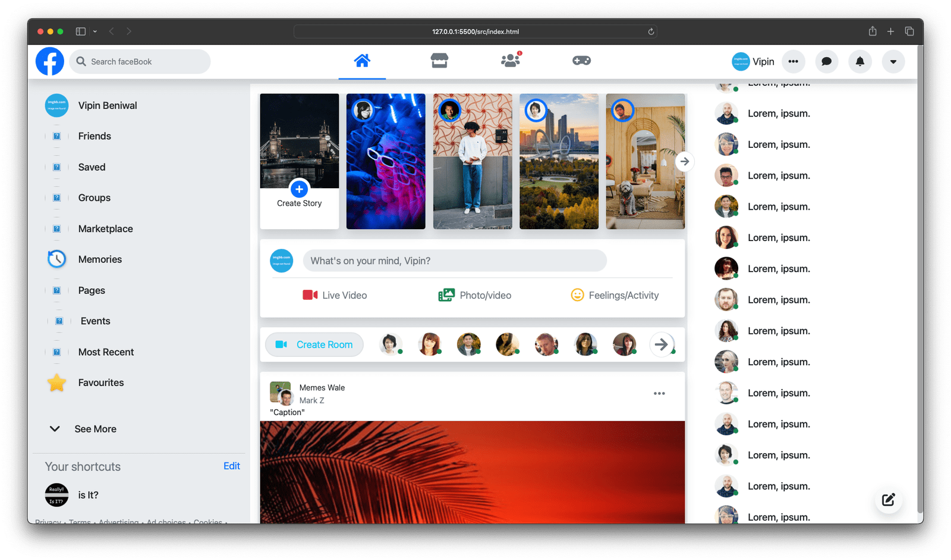Open Memories in the sidebar
This screenshot has width=951, height=560.
click(99, 259)
